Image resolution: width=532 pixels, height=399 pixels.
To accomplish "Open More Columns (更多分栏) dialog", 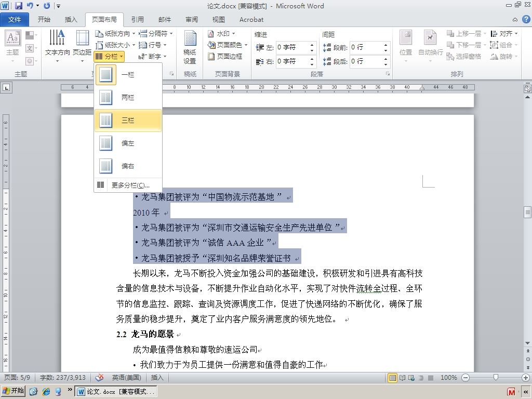I will 128,185.
